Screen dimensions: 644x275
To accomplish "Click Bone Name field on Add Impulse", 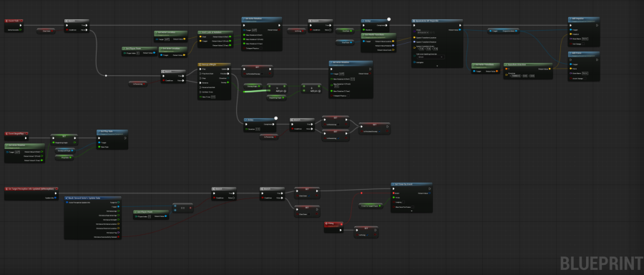I will coord(585,39).
